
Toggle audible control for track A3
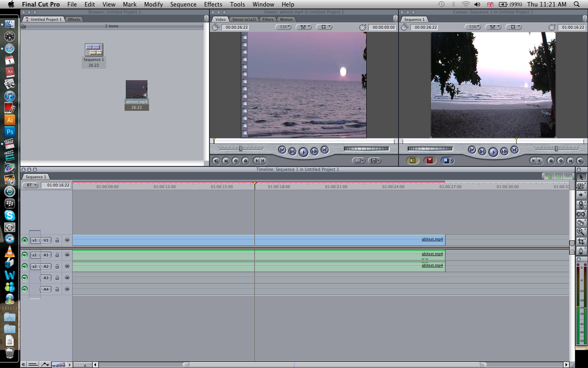[x=24, y=278]
